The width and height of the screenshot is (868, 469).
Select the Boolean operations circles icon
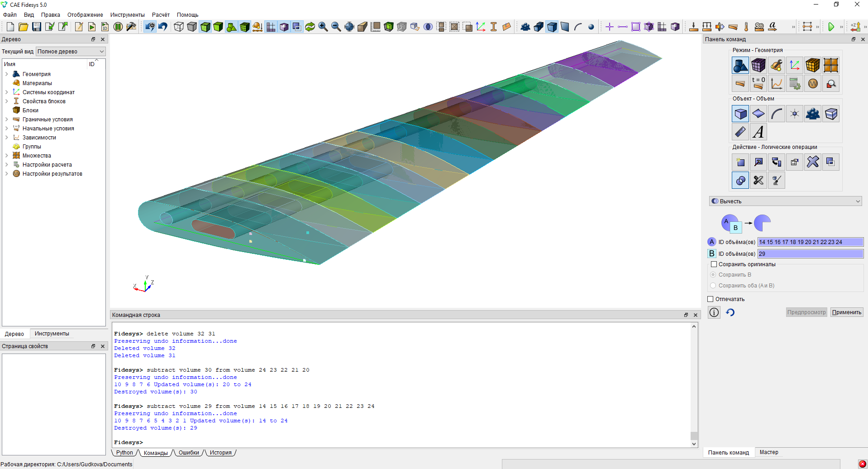pos(740,180)
